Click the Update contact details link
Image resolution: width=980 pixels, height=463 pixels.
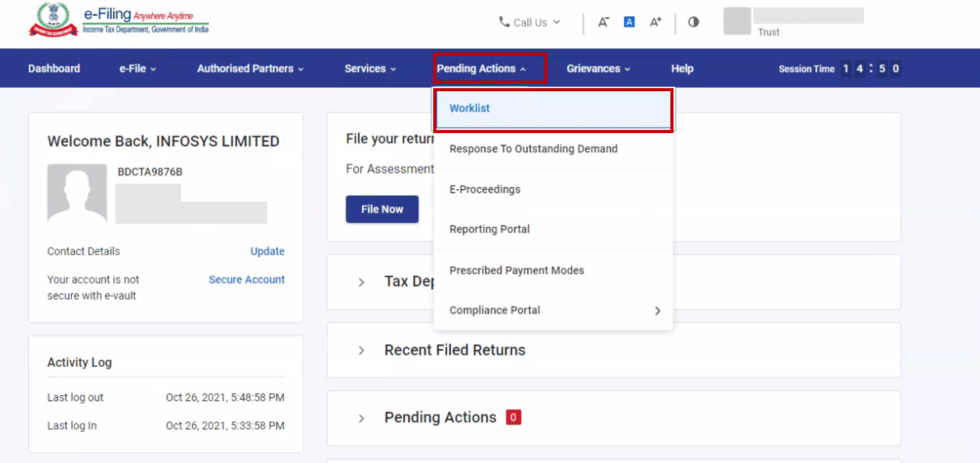pyautogui.click(x=267, y=251)
